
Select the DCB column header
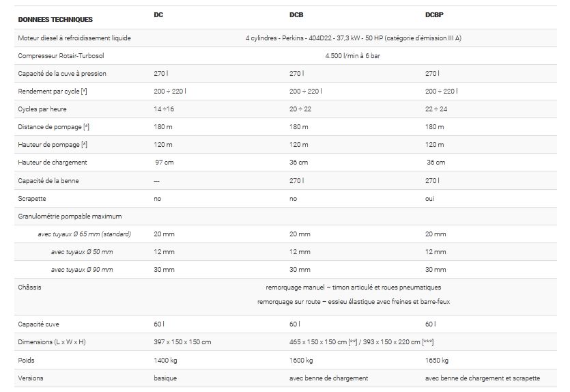(296, 16)
